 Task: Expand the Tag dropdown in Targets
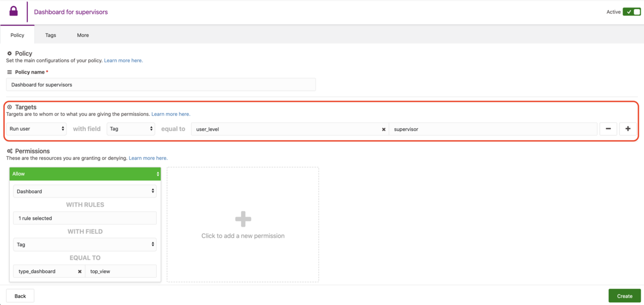coord(131,129)
